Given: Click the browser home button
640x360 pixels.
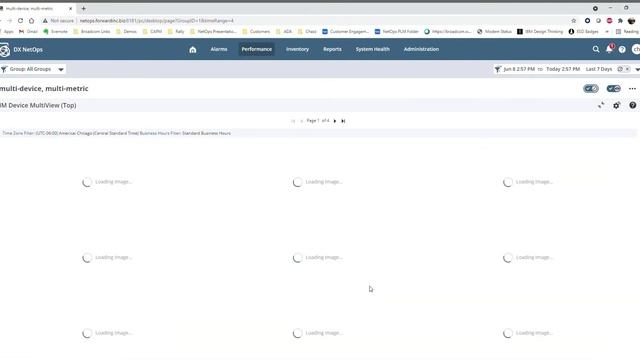Looking at the screenshot, I should click(31, 20).
